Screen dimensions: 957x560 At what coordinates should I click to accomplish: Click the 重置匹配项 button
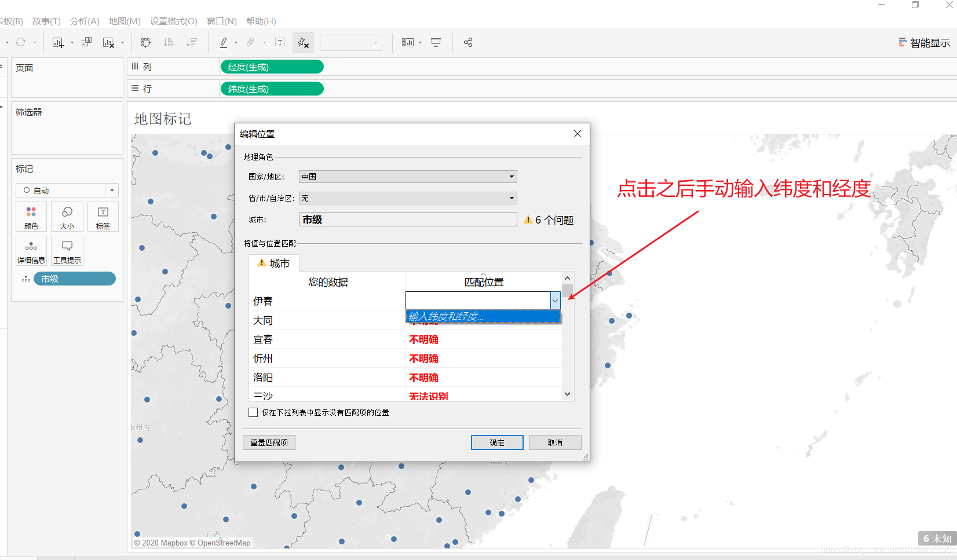click(269, 442)
